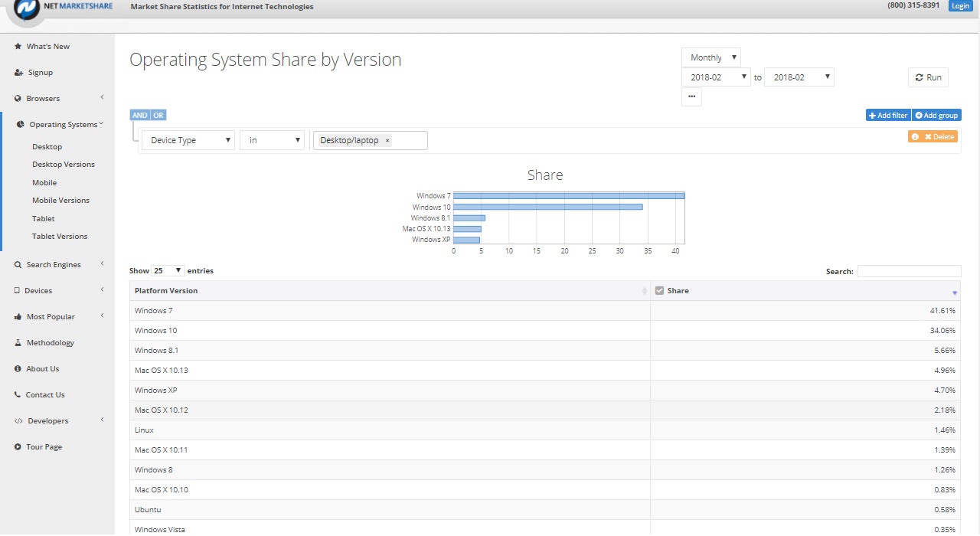Image resolution: width=980 pixels, height=536 pixels.
Task: Click the flask icon beside Methodology
Action: 18,343
